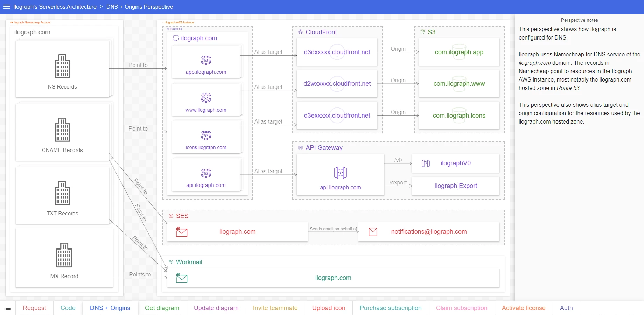Open the Invite teammate perspective tab
Screen dimensions: 644x315
pyautogui.click(x=275, y=308)
